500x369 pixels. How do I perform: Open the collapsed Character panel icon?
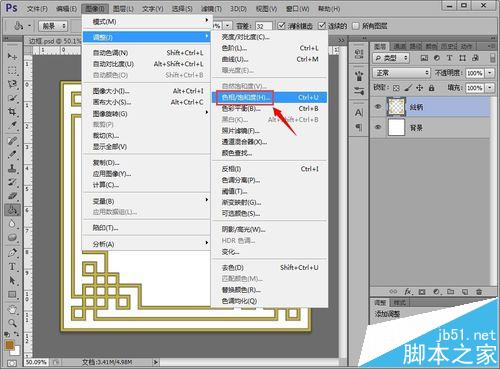tap(359, 112)
